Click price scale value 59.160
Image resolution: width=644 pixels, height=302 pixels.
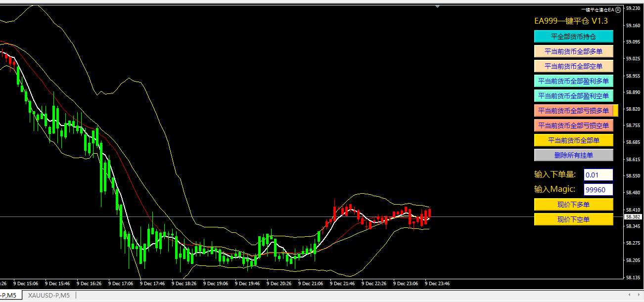point(633,25)
